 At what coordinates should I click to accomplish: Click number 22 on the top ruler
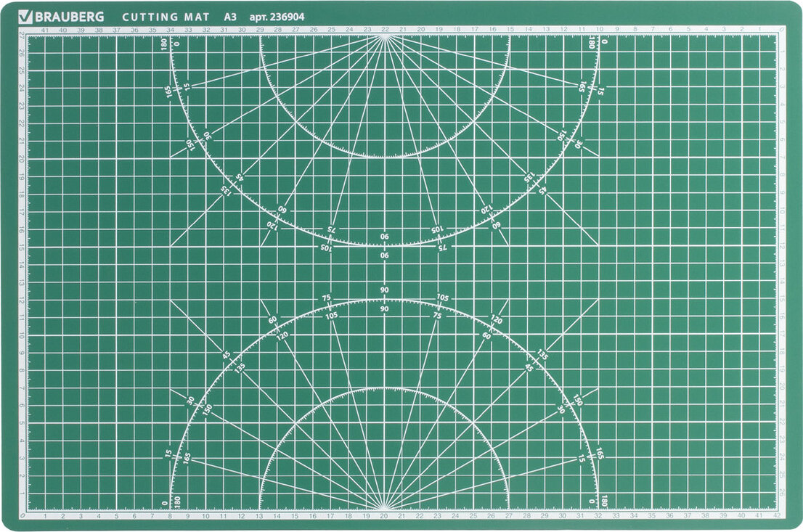384,30
